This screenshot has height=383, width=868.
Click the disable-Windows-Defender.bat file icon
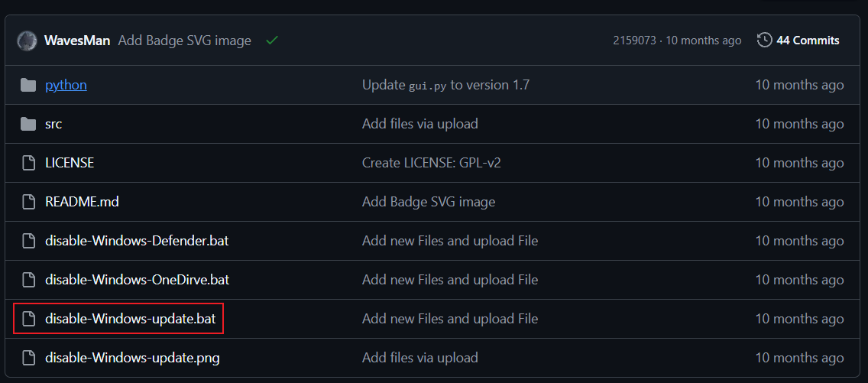pos(28,241)
